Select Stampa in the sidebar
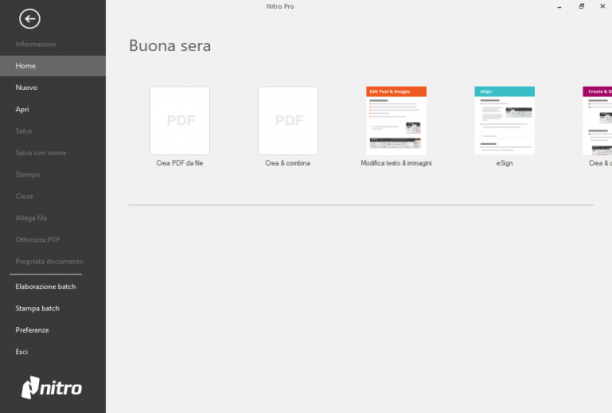Screen dimensions: 612x413 53,174
